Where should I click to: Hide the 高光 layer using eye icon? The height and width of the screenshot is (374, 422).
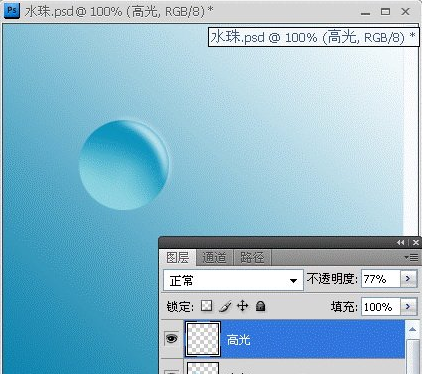[172, 339]
